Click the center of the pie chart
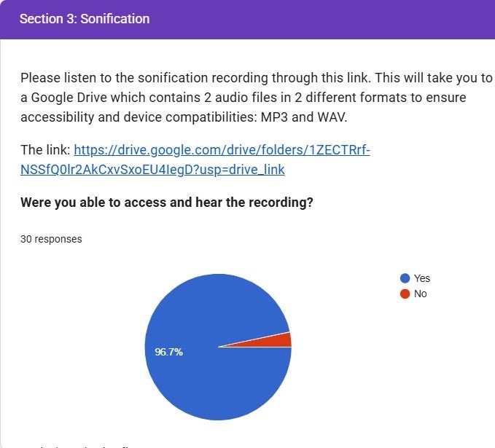This screenshot has width=495, height=448. point(218,347)
